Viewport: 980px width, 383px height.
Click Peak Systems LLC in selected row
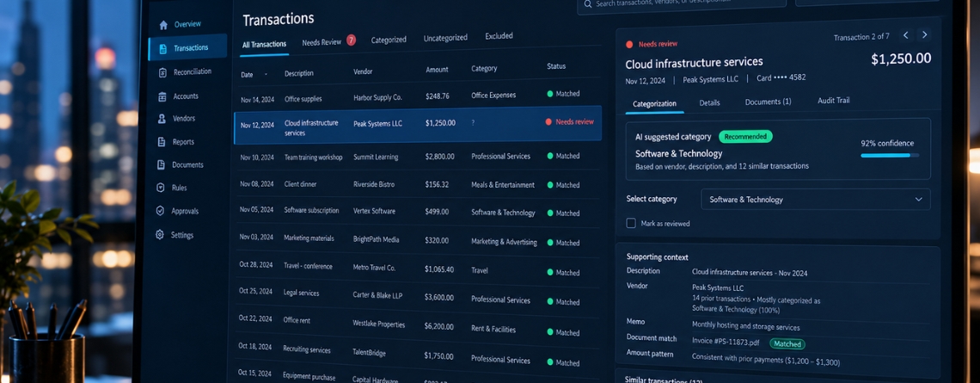378,124
